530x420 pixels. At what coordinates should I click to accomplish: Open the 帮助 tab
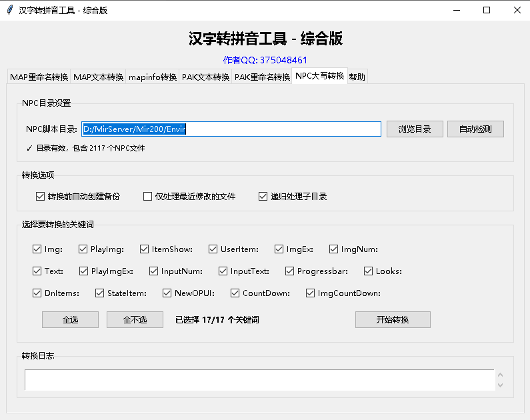tap(357, 77)
